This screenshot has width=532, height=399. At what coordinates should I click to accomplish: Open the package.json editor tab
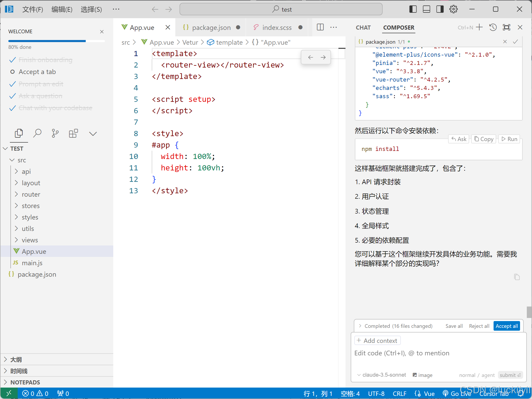tap(211, 28)
